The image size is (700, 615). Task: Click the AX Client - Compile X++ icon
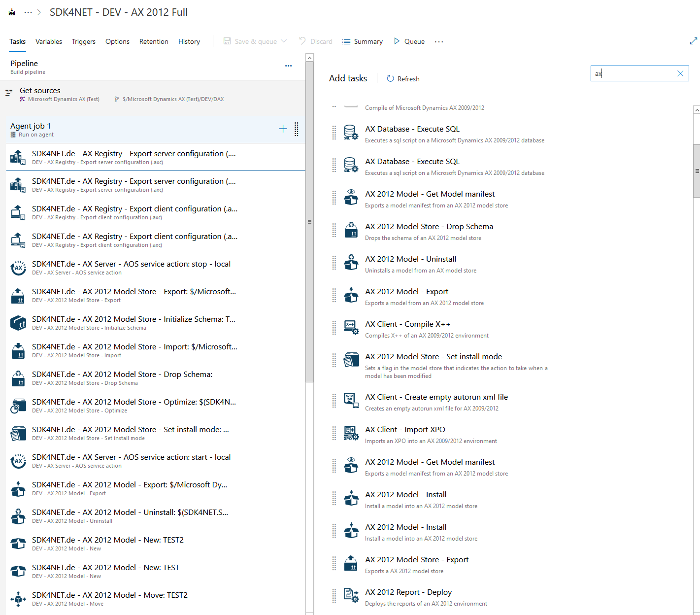tap(351, 328)
